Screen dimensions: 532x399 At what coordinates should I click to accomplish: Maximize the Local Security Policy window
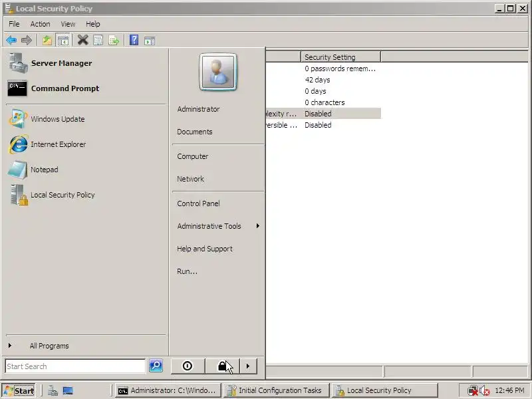click(x=510, y=9)
